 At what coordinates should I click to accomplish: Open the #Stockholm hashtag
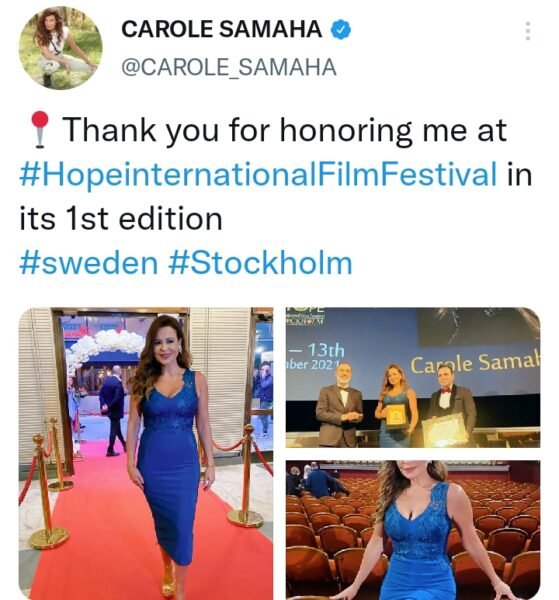(260, 263)
